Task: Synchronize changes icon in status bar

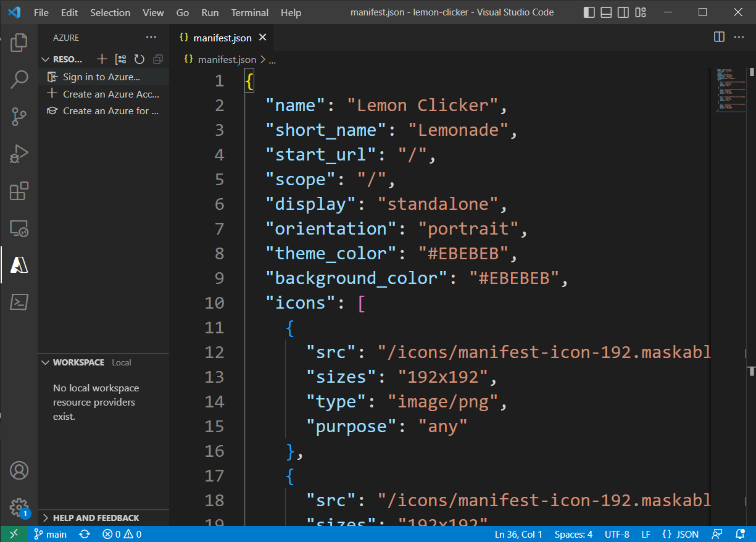Action: tap(85, 534)
